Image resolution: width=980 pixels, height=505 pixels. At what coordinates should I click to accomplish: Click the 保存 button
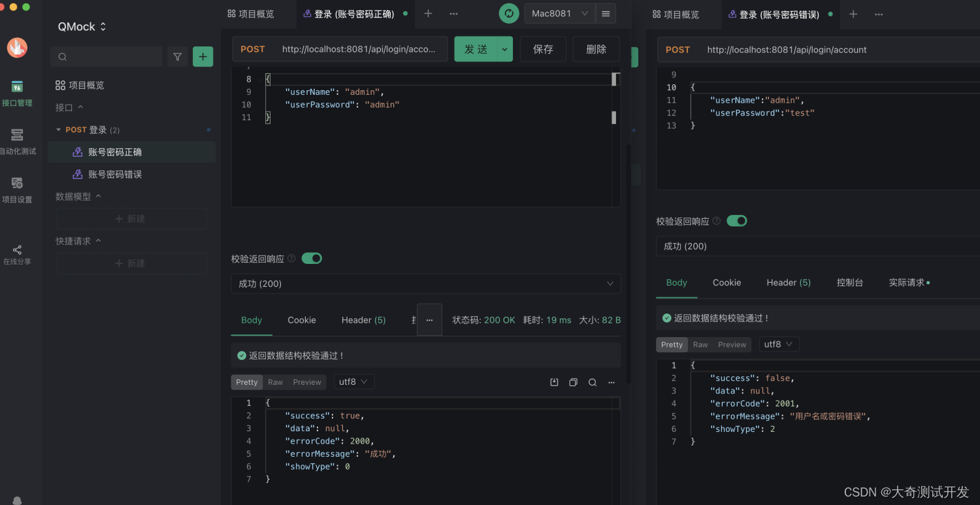(x=543, y=49)
